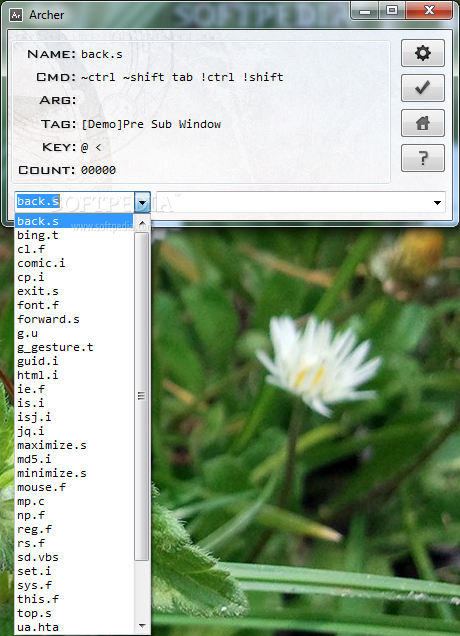Pick top.s from the list

click(x=74, y=613)
